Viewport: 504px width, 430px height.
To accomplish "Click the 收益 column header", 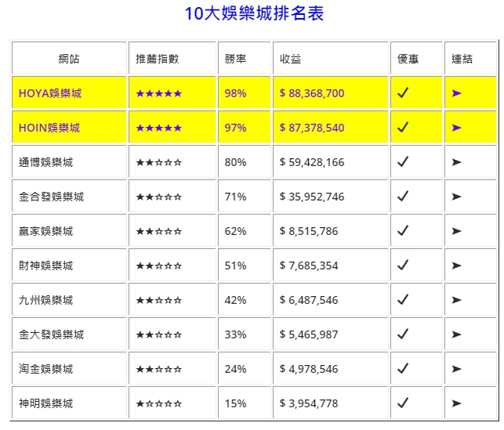I will 290,59.
